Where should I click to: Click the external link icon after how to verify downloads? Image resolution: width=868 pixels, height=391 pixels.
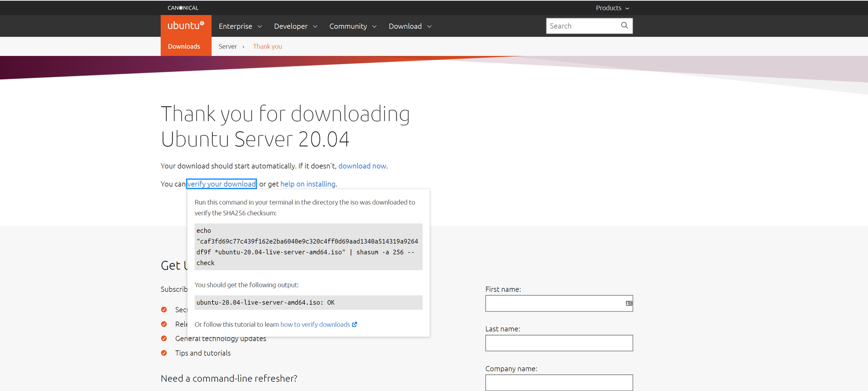coord(355,324)
